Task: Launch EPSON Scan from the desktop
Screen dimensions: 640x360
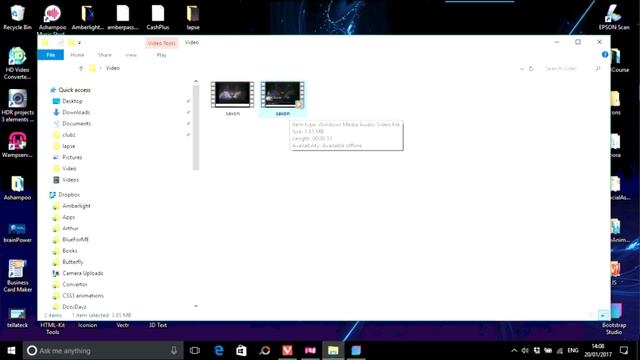Action: 614,17
